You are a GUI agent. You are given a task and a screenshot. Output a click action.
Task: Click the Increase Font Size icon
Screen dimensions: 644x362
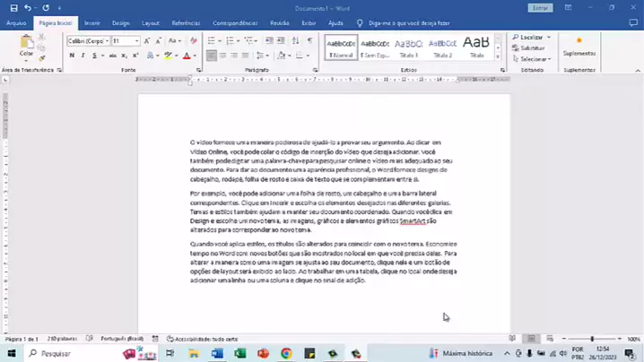click(148, 40)
